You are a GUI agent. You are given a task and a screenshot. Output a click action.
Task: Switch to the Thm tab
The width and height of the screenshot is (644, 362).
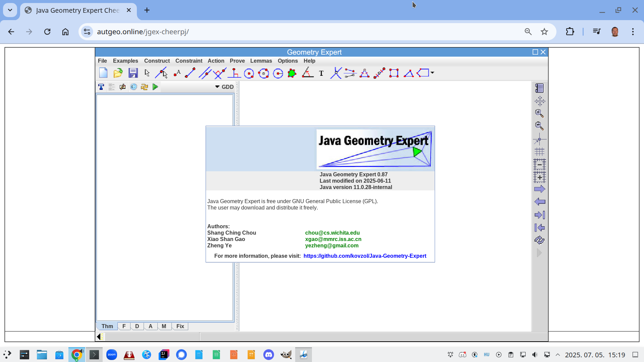coord(107,326)
